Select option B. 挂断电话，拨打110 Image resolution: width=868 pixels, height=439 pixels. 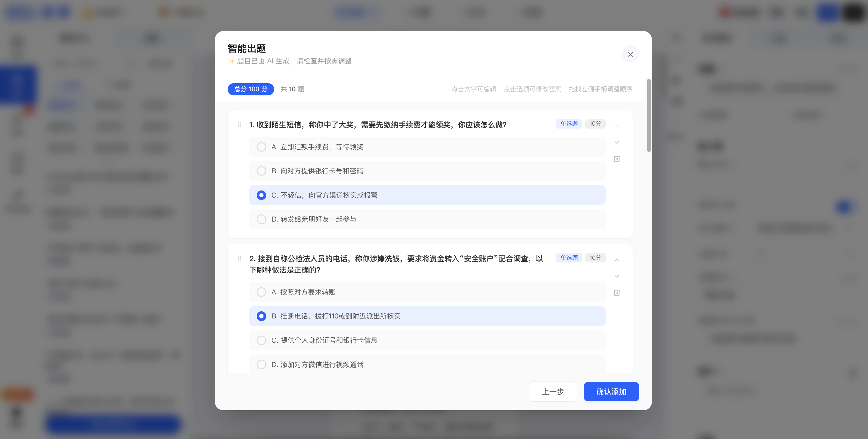tap(427, 316)
